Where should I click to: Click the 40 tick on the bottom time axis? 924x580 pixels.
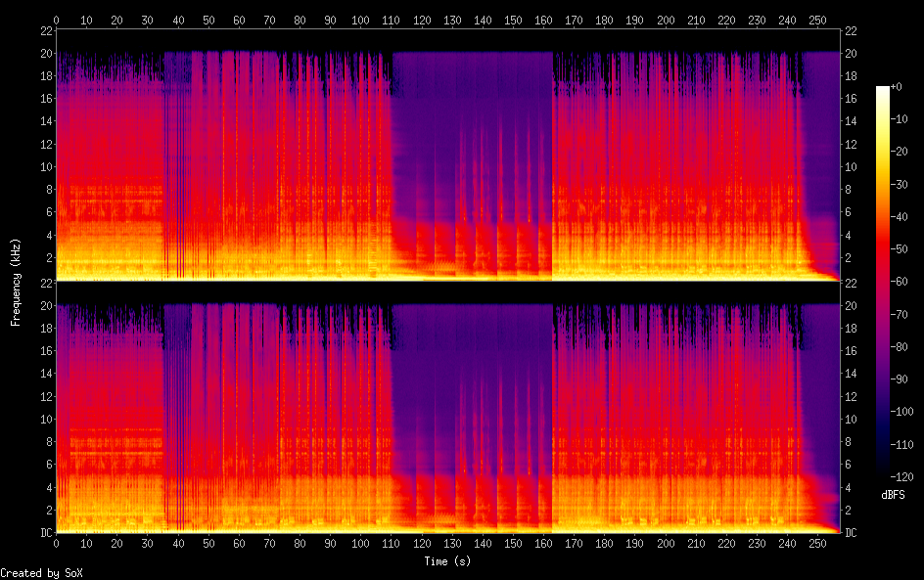tap(178, 544)
